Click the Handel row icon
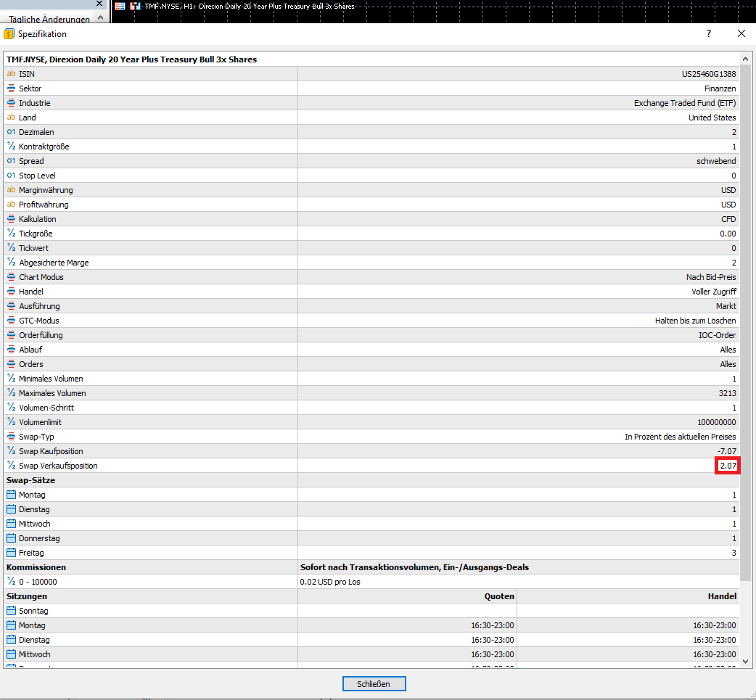The width and height of the screenshot is (756, 700). point(11,291)
